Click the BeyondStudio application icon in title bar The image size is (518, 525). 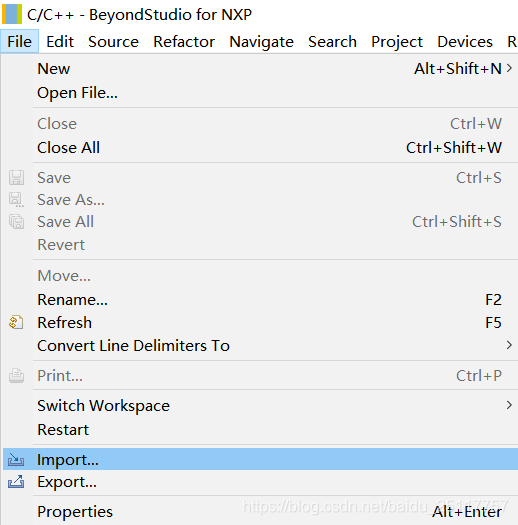[12, 14]
